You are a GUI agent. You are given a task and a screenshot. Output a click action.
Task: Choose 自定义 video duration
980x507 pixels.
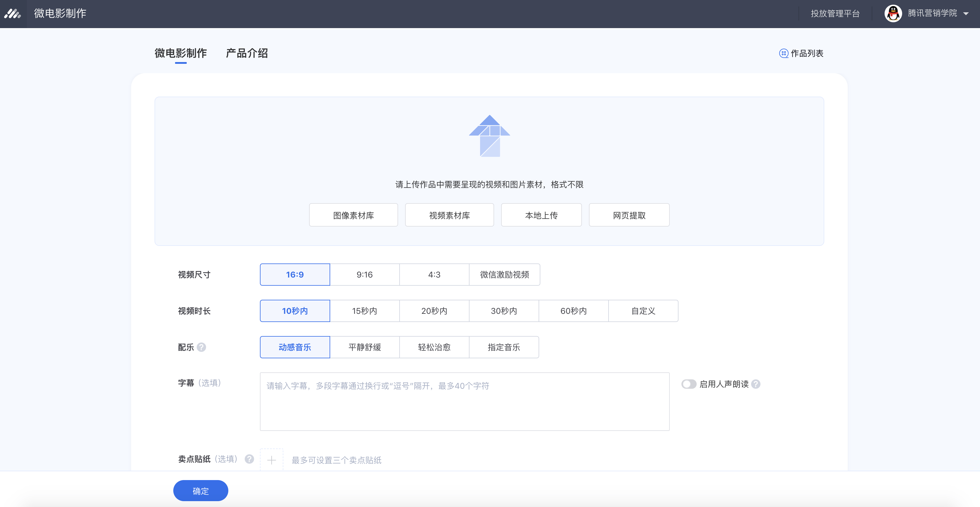(x=643, y=311)
